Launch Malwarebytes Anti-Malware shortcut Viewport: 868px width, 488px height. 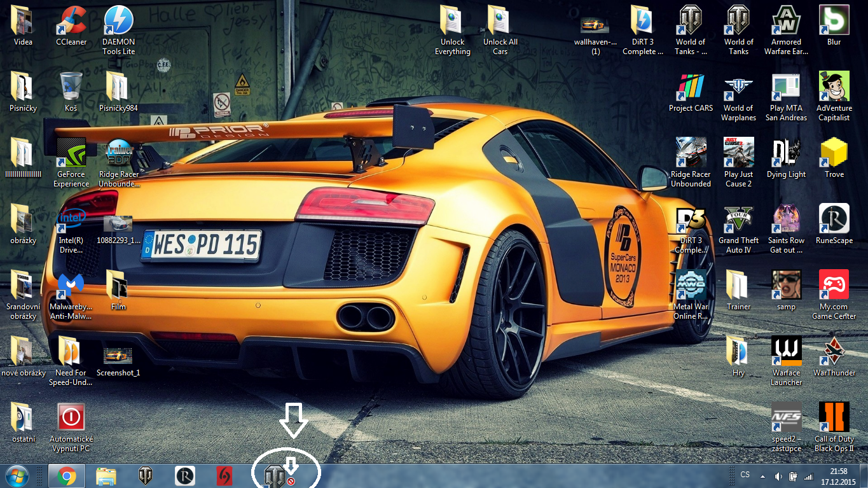(71, 286)
